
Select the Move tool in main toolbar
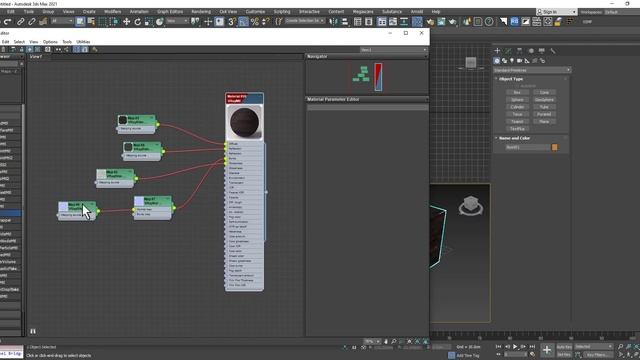127,22
